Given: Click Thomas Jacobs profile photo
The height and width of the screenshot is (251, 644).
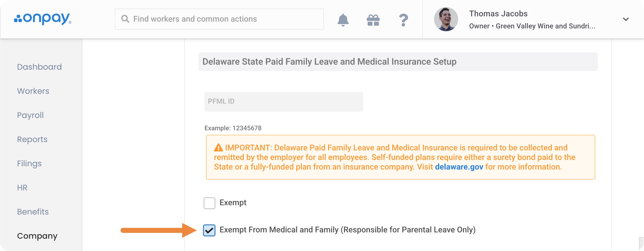Looking at the screenshot, I should pos(446,19).
